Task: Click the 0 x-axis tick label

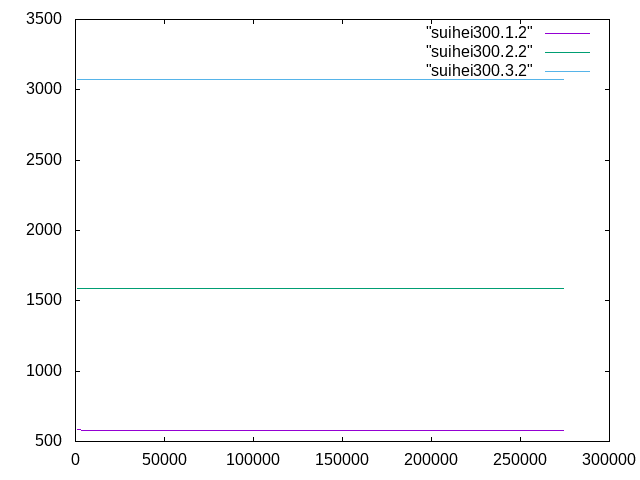Action: 76,460
